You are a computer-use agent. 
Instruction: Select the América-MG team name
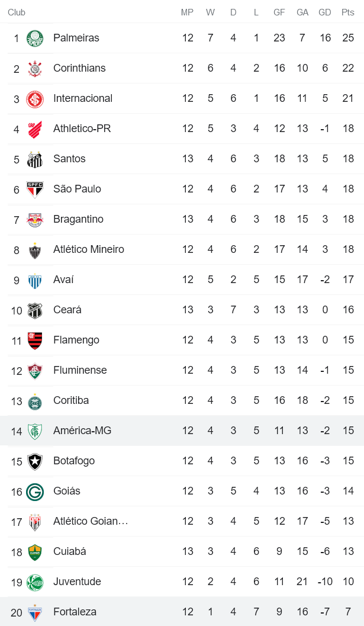click(x=82, y=431)
